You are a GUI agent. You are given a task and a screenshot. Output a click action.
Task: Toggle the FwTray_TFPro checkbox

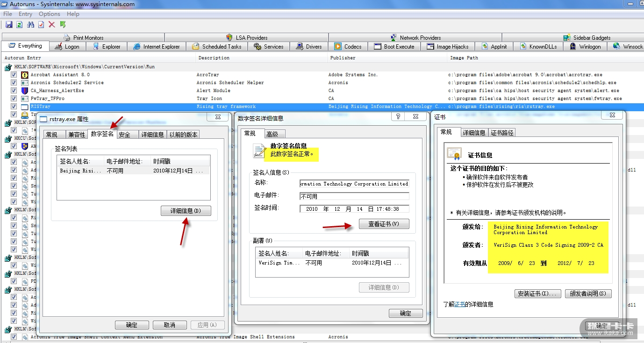click(x=14, y=99)
